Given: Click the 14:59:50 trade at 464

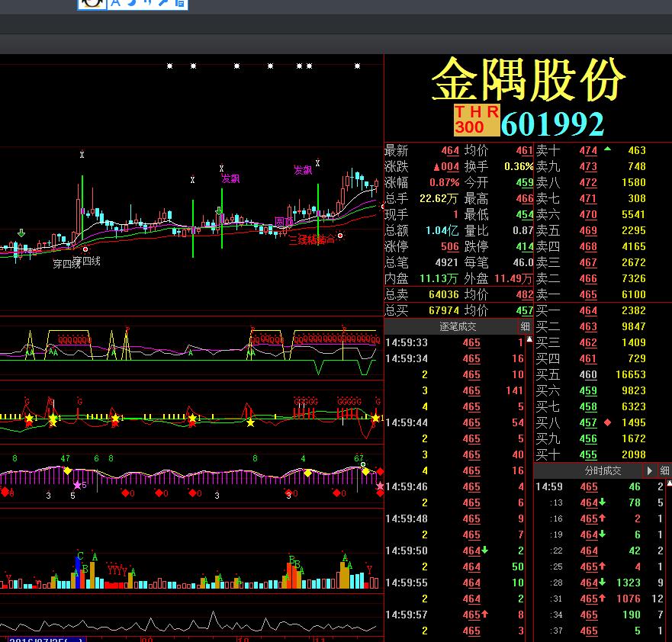Looking at the screenshot, I should [x=455, y=551].
